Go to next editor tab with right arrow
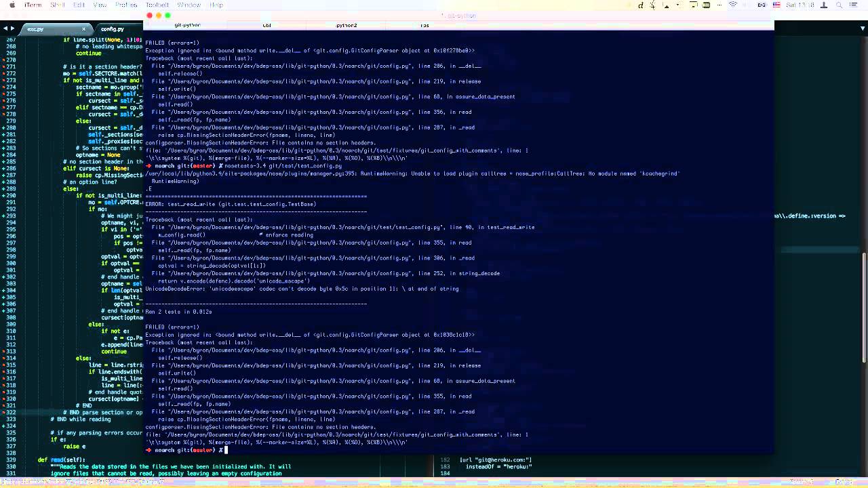The width and height of the screenshot is (868, 488). 12,28
